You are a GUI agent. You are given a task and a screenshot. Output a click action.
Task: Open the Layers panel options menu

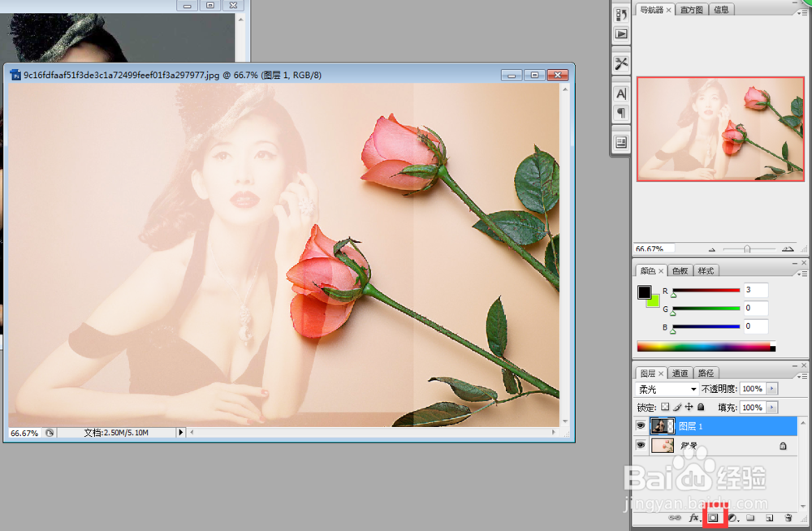802,376
